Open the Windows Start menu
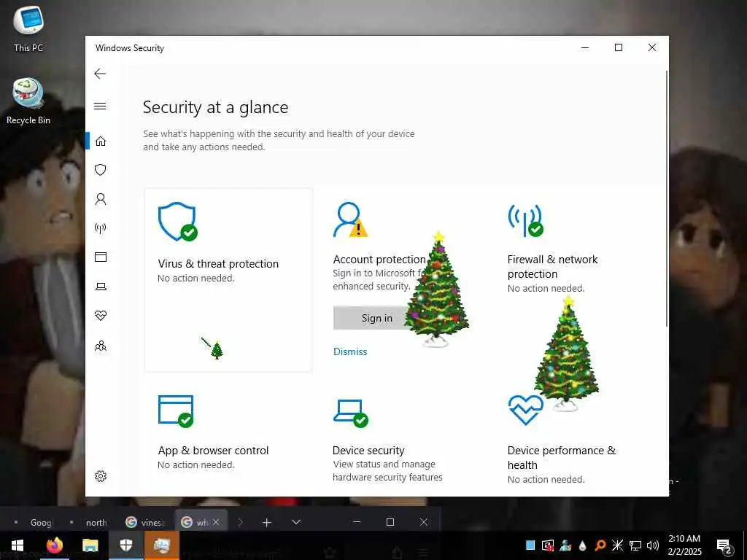The image size is (747, 560). [18, 545]
